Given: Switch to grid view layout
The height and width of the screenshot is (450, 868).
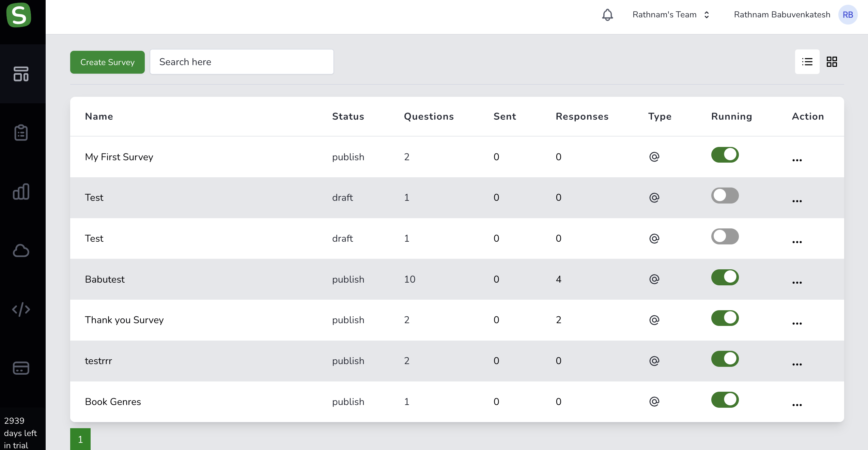Looking at the screenshot, I should [x=832, y=62].
